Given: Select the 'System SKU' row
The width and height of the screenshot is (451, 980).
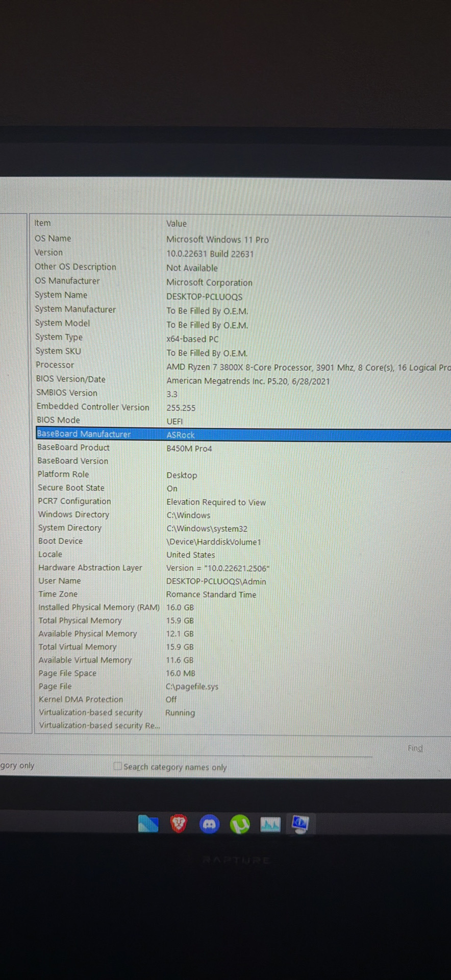Looking at the screenshot, I should pyautogui.click(x=242, y=352).
